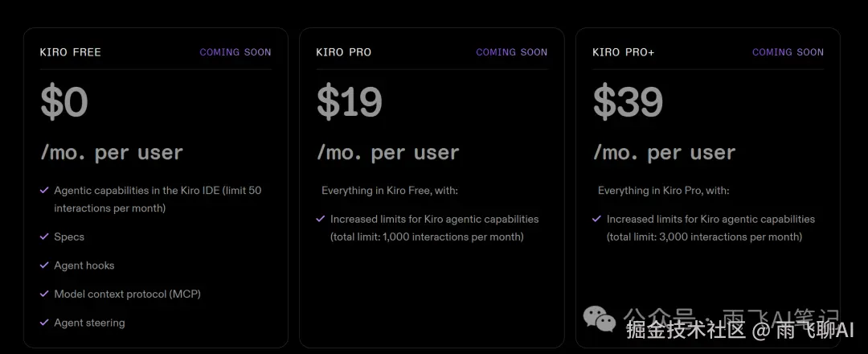Click Everything in Kiro Pro, with text
The width and height of the screenshot is (868, 354).
[664, 191]
